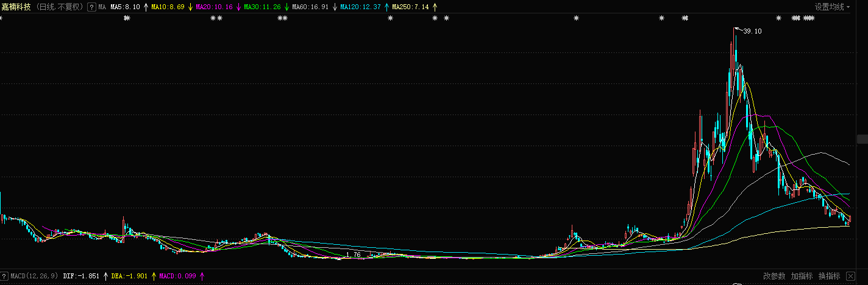Select the 嘉楠科技 stock name

[16, 7]
